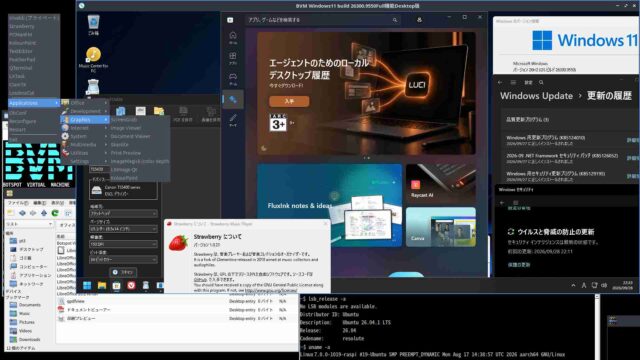Viewport: 640px width, 360px height.
Task: Click the gnu.org licenses link in Strawberry dialog
Action: [271, 290]
